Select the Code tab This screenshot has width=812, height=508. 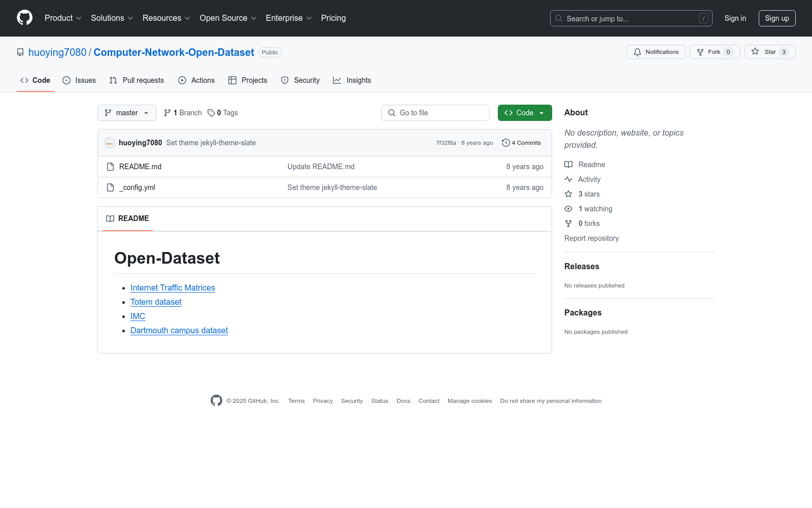click(x=36, y=80)
